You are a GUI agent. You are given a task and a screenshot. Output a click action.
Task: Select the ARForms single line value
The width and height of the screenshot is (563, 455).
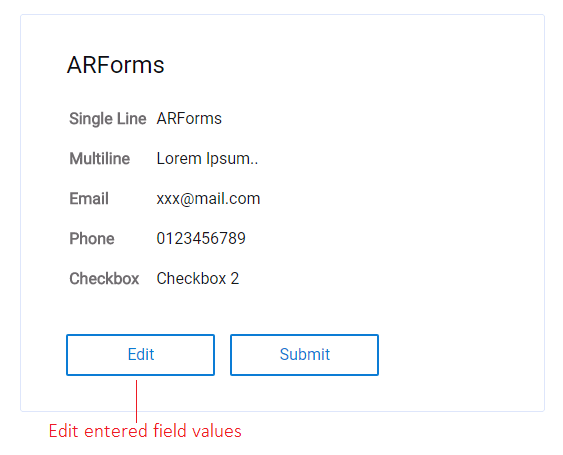point(189,119)
